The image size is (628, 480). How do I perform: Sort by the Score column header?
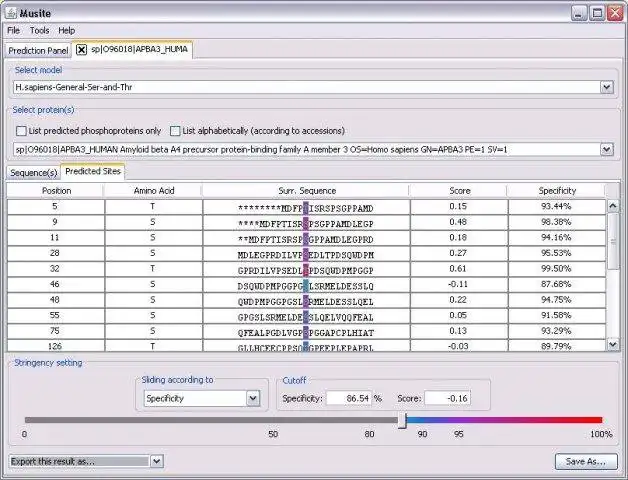(459, 191)
